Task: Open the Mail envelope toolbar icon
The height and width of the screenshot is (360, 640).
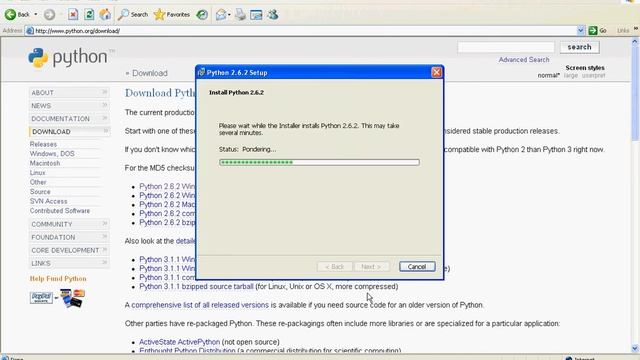Action: (221, 15)
